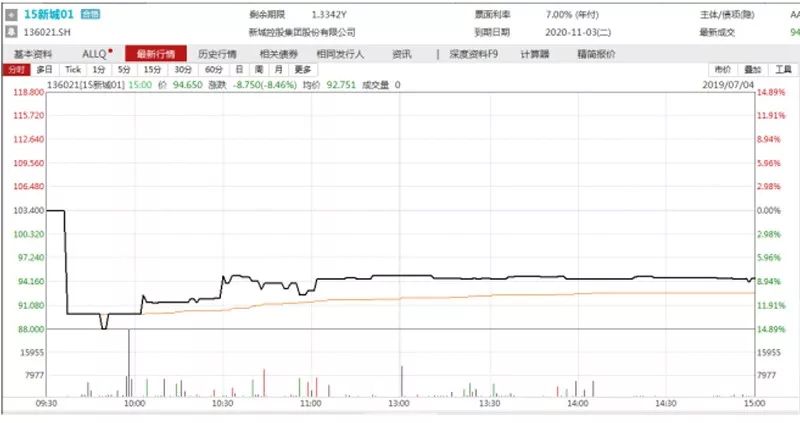Click the 0.00% right axis label
800x423 pixels.
[768, 210]
